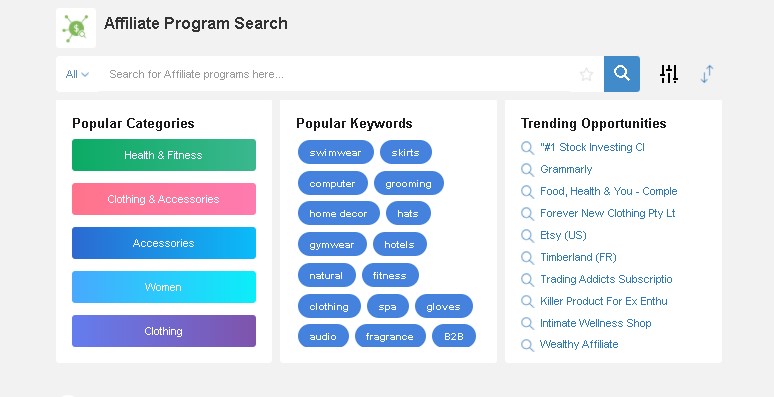Screen dimensions: 774x397
Task: Select the B2B keyword tag
Action: click(x=454, y=337)
